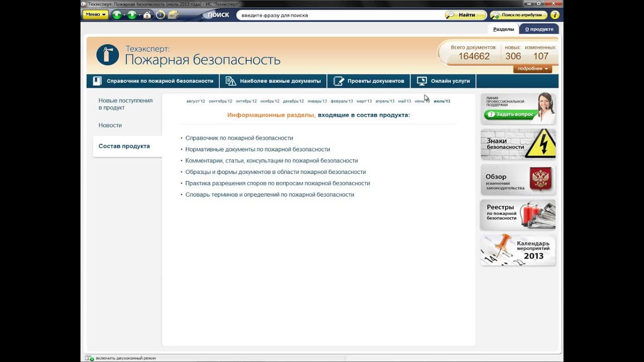Open Онлайн услуги menu
This screenshot has height=362, width=644.
click(x=443, y=81)
